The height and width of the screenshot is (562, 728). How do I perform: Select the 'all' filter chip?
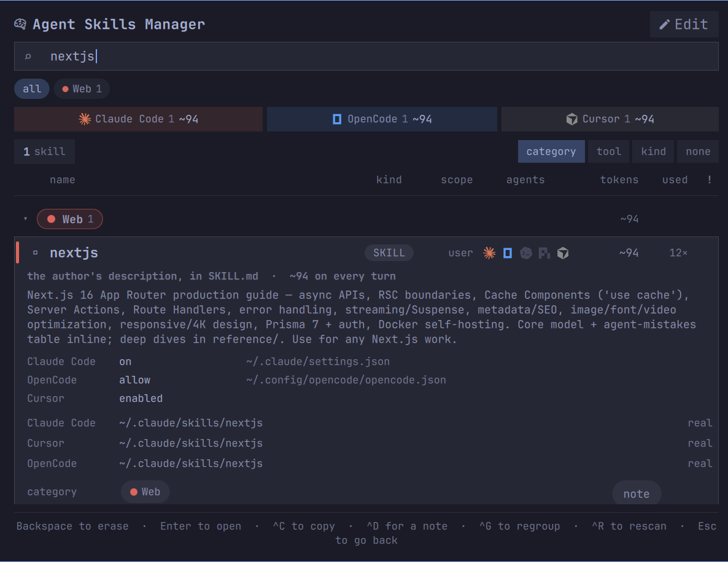[31, 88]
